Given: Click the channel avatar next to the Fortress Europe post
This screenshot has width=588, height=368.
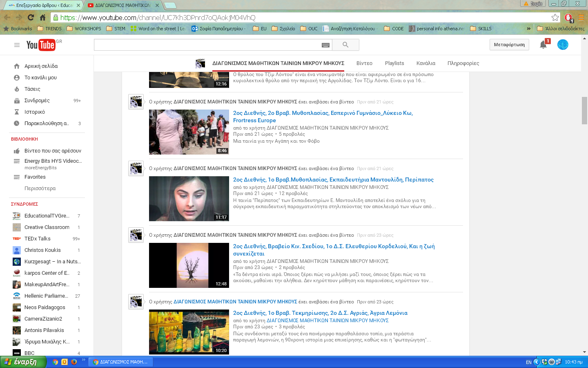Looking at the screenshot, I should click(x=136, y=102).
